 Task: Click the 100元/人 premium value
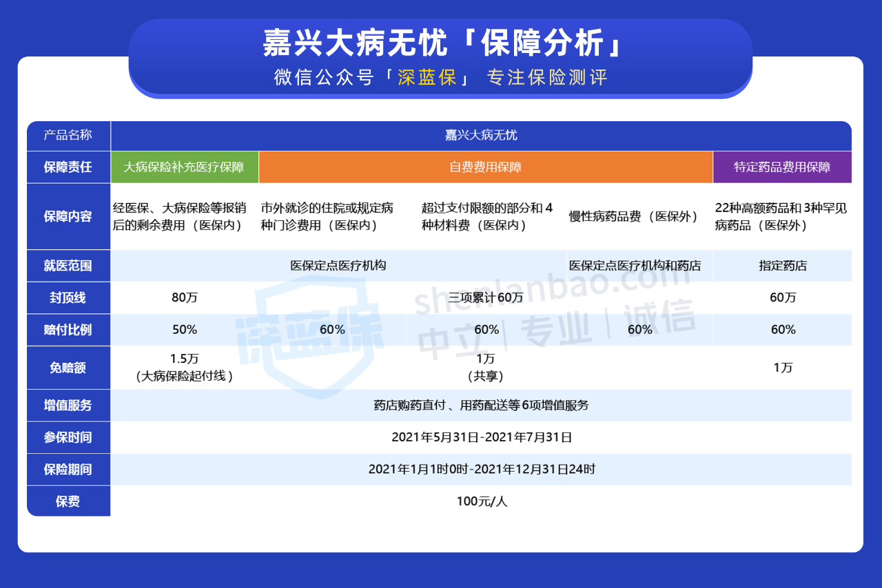[481, 501]
